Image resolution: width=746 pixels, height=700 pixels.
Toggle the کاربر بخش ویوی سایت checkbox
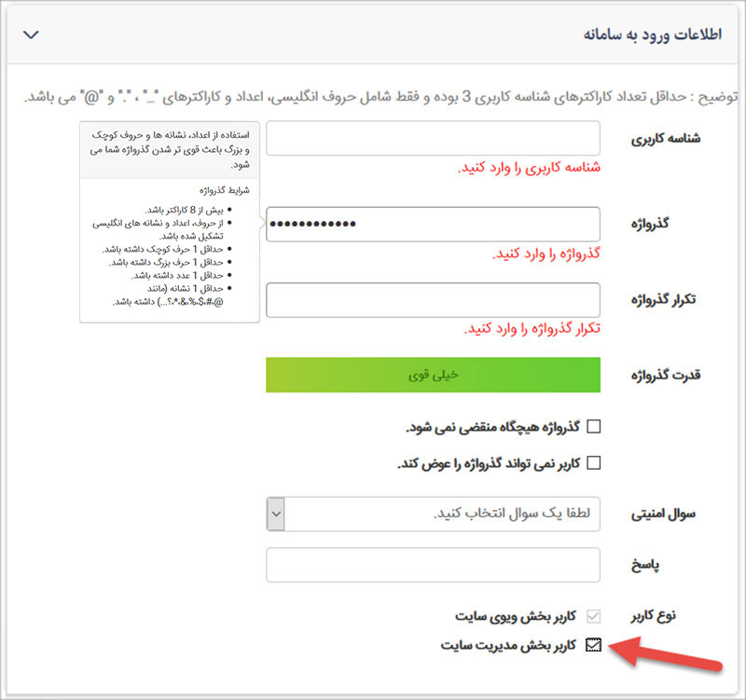(x=593, y=616)
